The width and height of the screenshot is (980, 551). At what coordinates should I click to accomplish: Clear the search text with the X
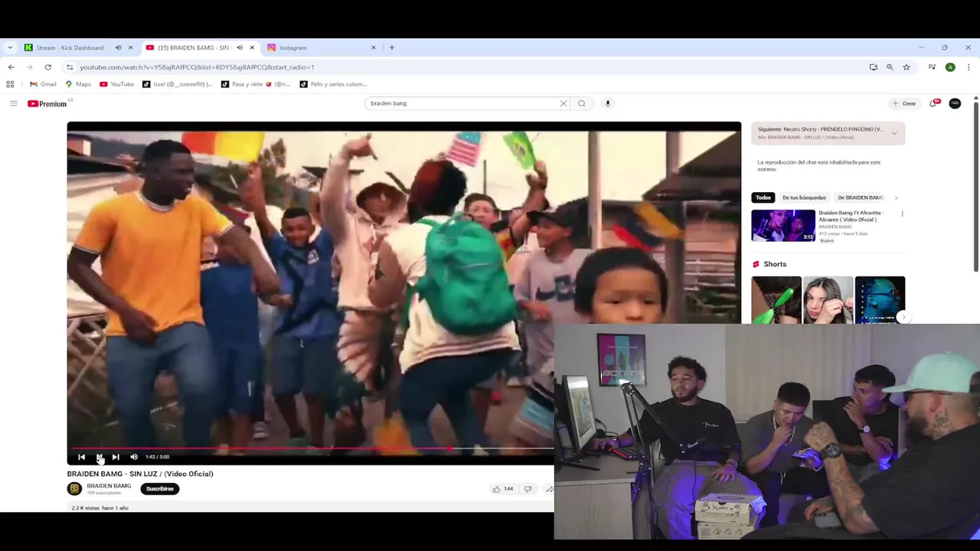563,103
